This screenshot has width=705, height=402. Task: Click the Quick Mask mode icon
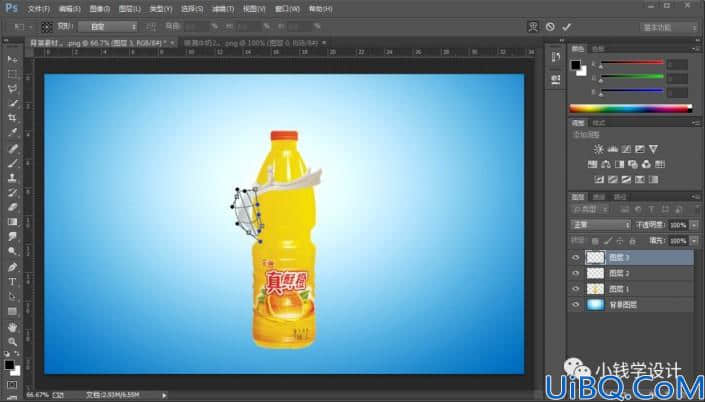click(12, 385)
